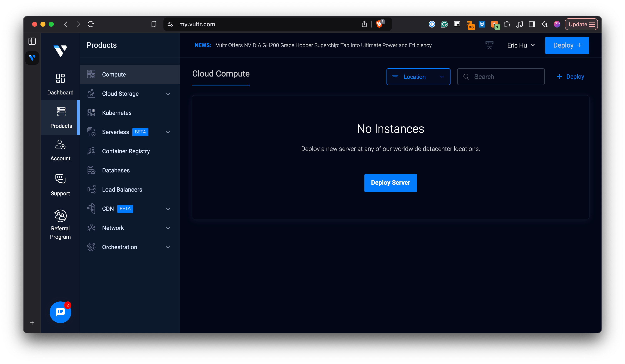The height and width of the screenshot is (364, 625).
Task: Expand the Network submenu chevron
Action: point(168,228)
